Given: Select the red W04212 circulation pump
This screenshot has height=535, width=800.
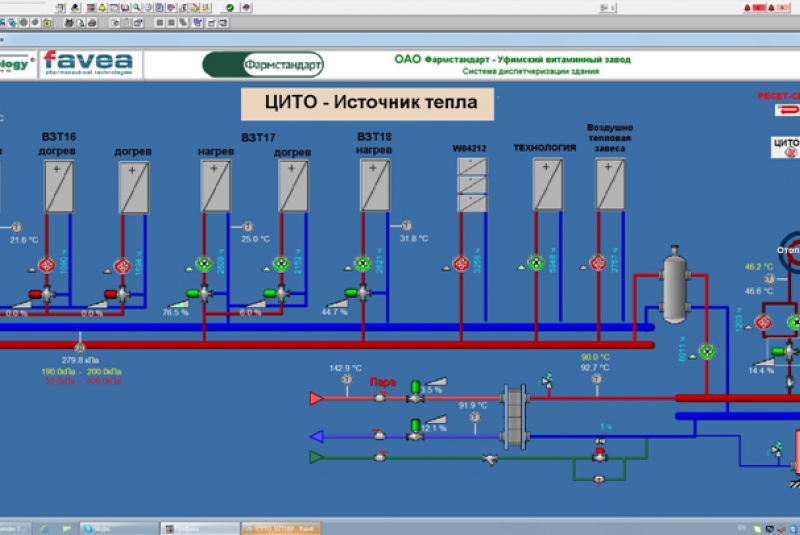Looking at the screenshot, I should 461,264.
